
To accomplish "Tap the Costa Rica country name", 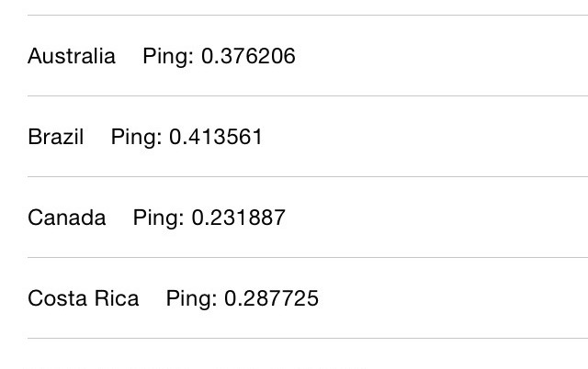I will point(84,298).
